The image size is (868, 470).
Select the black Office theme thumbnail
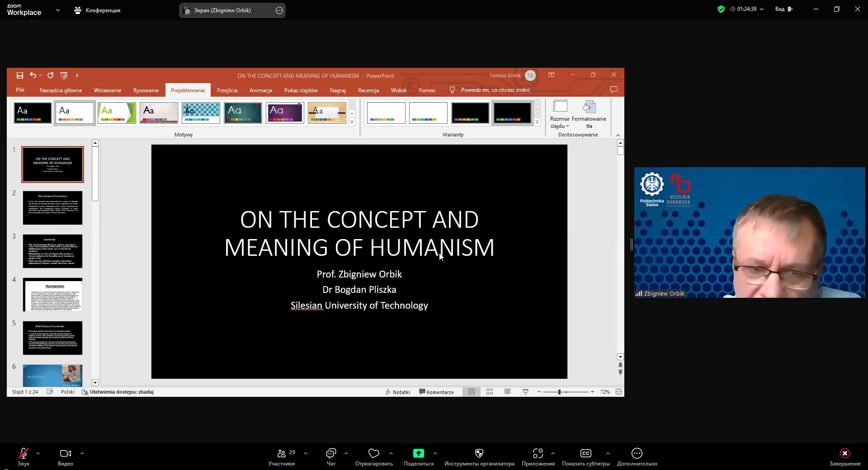click(33, 113)
